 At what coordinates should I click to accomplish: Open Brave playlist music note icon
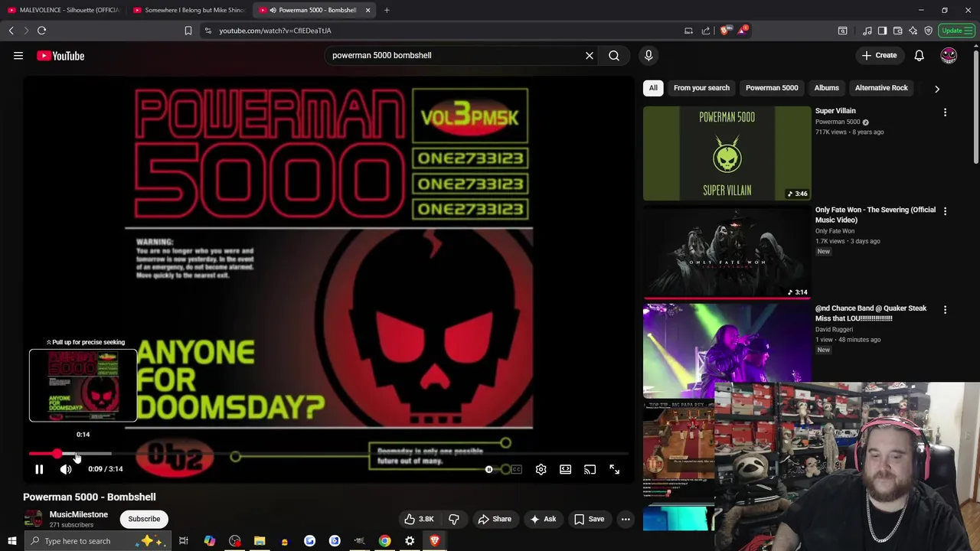[867, 31]
